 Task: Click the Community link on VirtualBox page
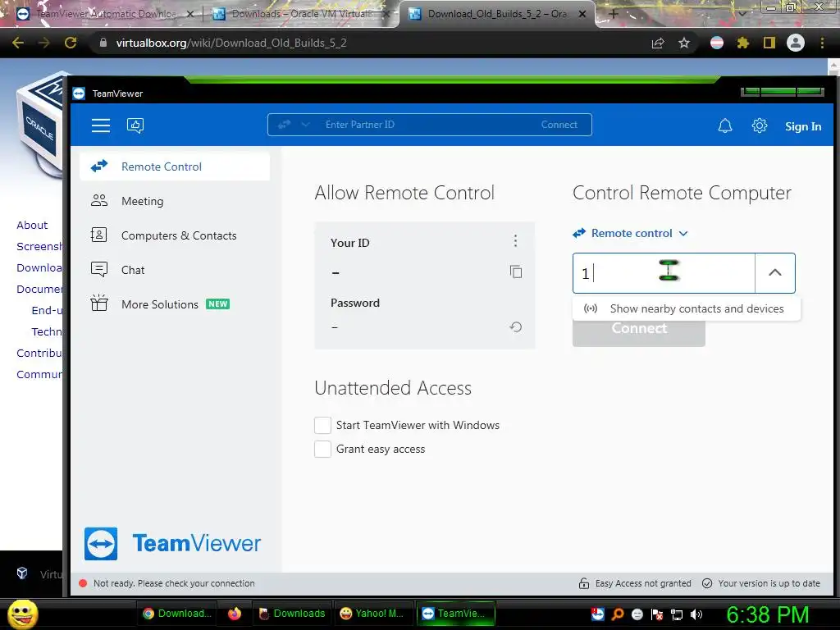pos(39,374)
